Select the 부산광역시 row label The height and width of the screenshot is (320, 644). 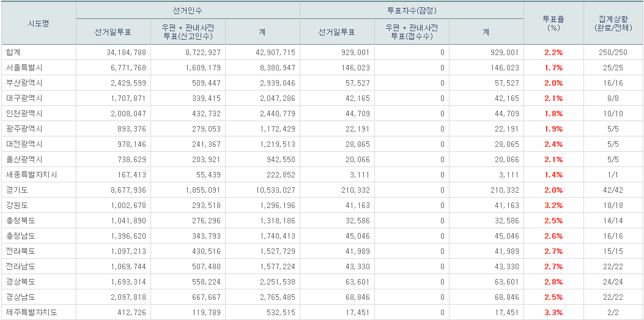(x=24, y=83)
